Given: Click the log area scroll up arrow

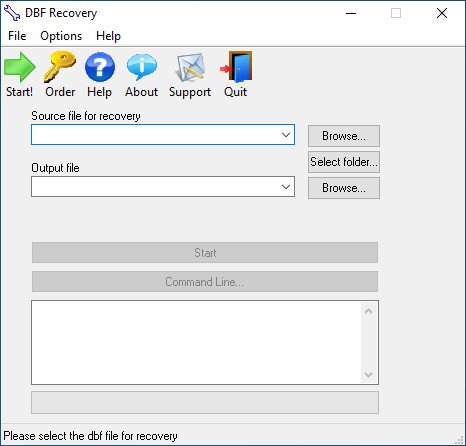Looking at the screenshot, I should (x=369, y=312).
